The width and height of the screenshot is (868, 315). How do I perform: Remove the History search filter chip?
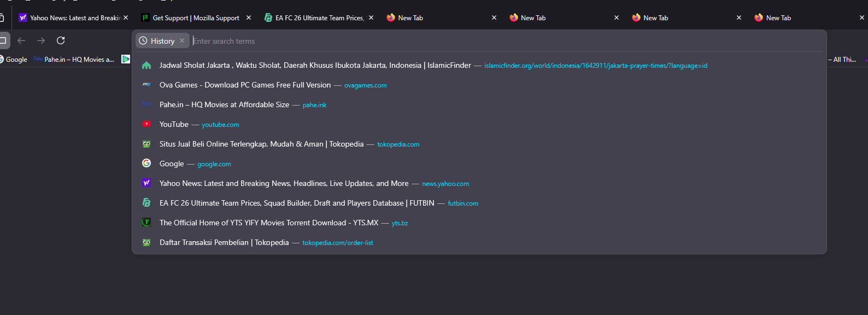(x=182, y=41)
